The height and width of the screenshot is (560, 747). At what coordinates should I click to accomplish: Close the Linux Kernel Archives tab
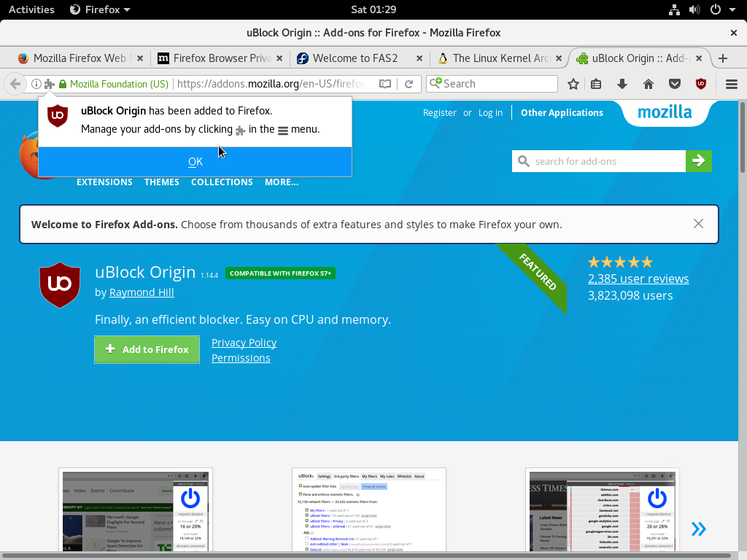coord(559,58)
